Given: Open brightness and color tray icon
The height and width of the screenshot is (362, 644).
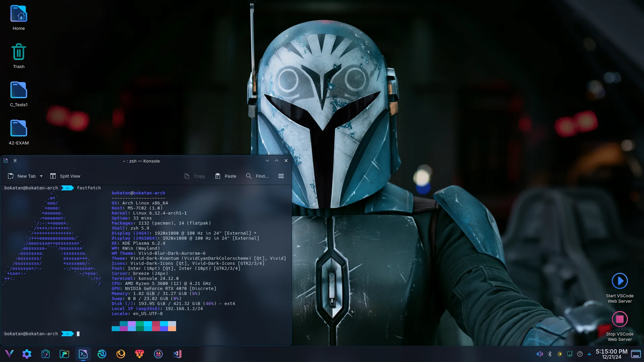Looking at the screenshot, I should pos(560,354).
